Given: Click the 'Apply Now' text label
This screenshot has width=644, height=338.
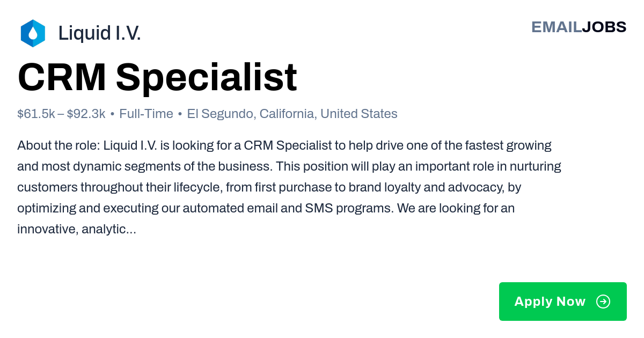Looking at the screenshot, I should click(550, 302).
